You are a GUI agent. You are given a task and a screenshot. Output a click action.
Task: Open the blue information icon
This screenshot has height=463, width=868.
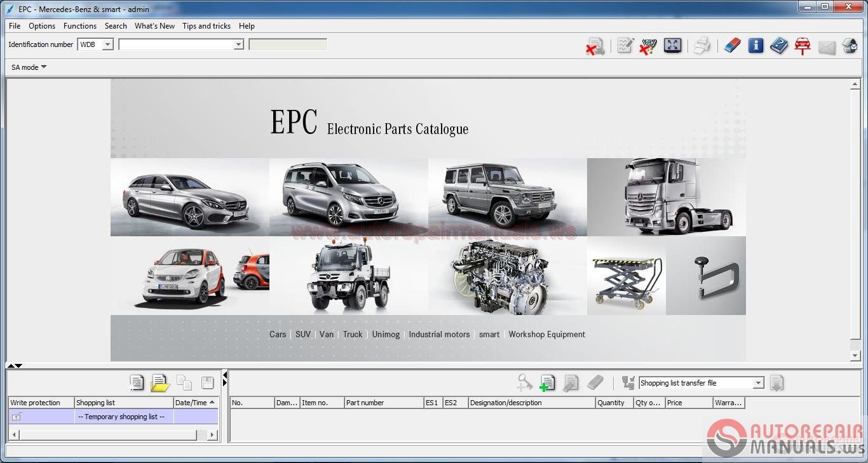tap(756, 45)
